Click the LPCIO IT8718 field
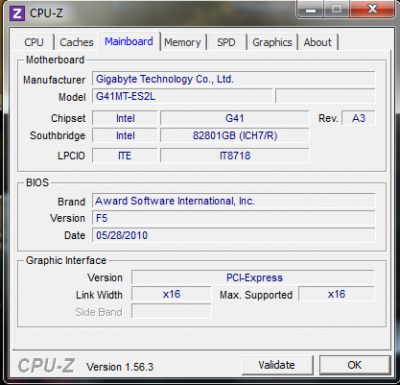This screenshot has width=400, height=385. 235,156
